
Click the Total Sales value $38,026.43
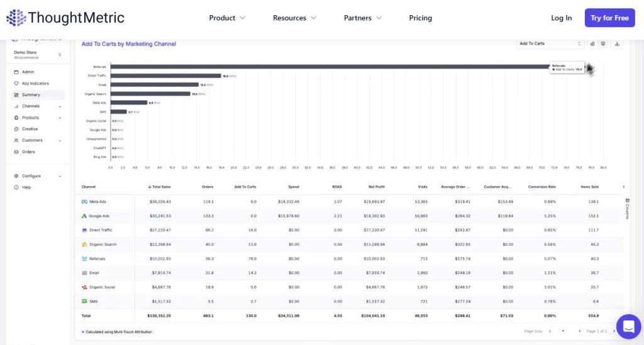click(x=160, y=202)
